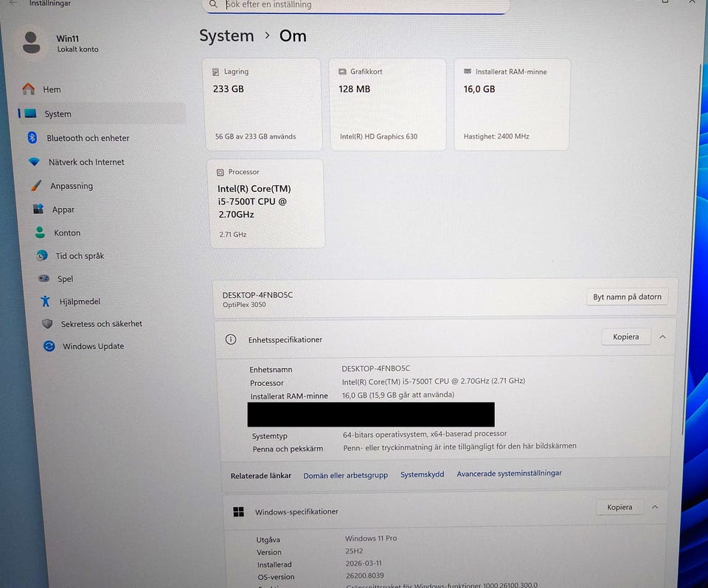This screenshot has width=708, height=588.
Task: Open the Intel Core i5-7500T processor card
Action: (x=265, y=203)
